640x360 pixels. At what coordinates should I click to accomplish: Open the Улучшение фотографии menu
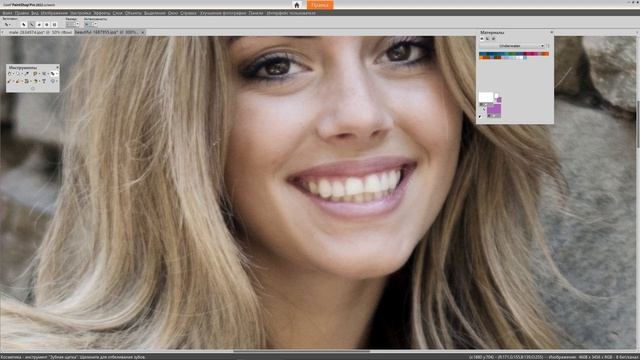pos(223,13)
